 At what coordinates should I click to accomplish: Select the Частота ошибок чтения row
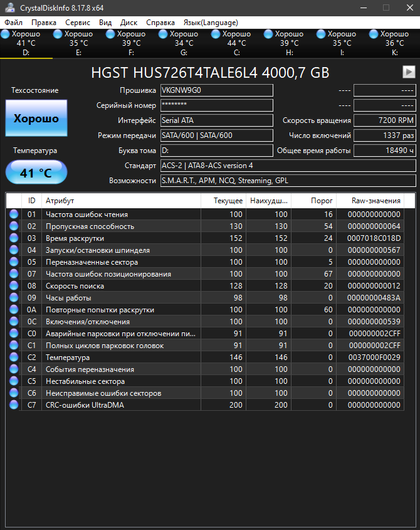[205, 215]
